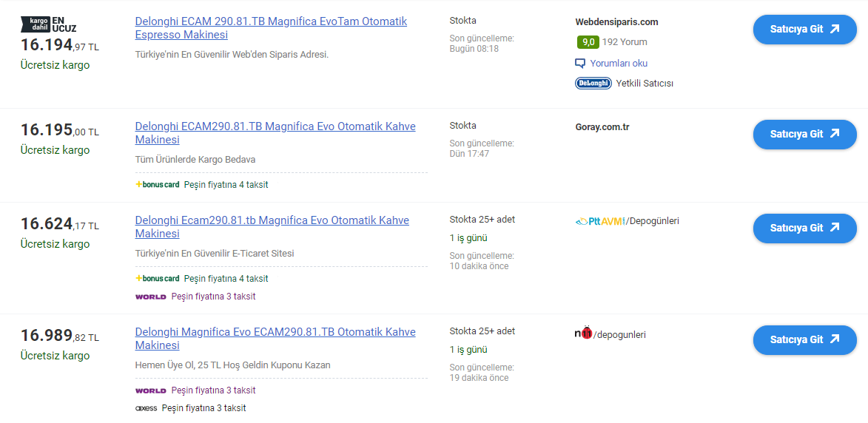Click the green 9,0 rating badge
This screenshot has width=868, height=423.
coord(588,42)
